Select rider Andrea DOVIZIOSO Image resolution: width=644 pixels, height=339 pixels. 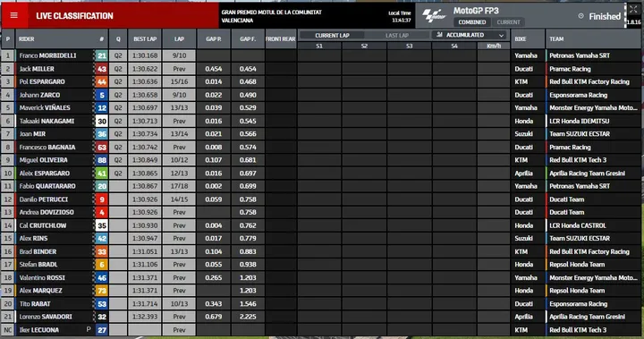click(x=47, y=212)
